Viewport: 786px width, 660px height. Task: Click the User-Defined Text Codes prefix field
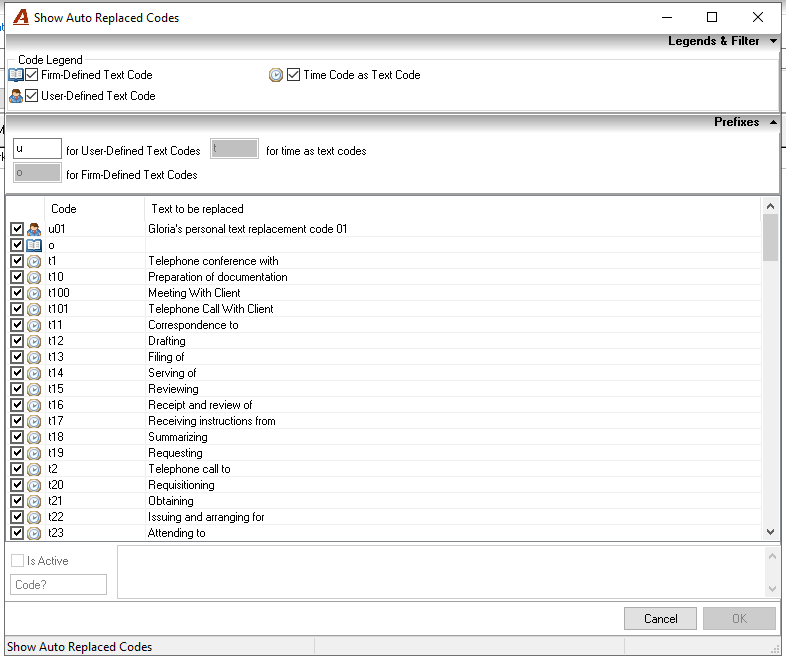pos(37,149)
